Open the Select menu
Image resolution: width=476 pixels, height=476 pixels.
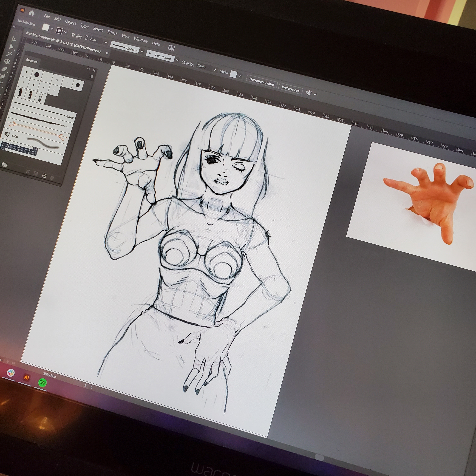coord(98,29)
